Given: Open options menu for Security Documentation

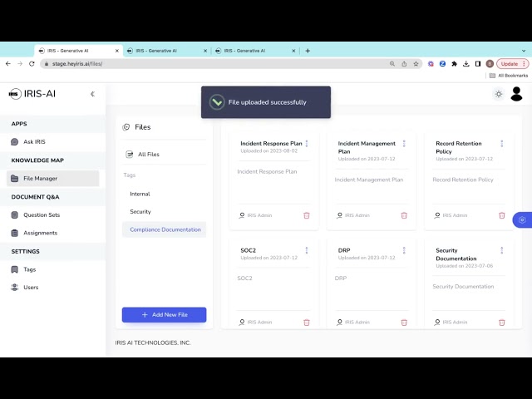Looking at the screenshot, I should [x=502, y=250].
